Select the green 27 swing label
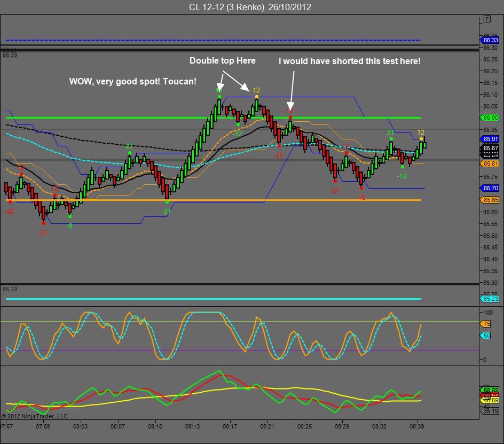The height and width of the screenshot is (444, 504). coord(129,146)
